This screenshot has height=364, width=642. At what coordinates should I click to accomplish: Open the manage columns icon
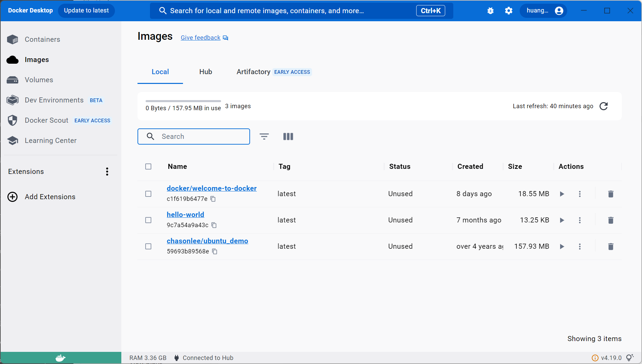coord(288,136)
